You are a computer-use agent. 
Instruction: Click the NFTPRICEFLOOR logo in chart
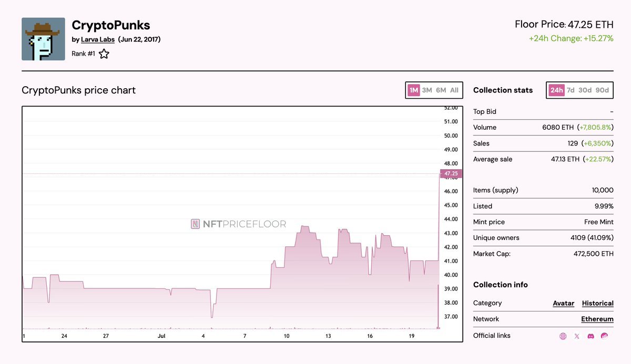[238, 224]
